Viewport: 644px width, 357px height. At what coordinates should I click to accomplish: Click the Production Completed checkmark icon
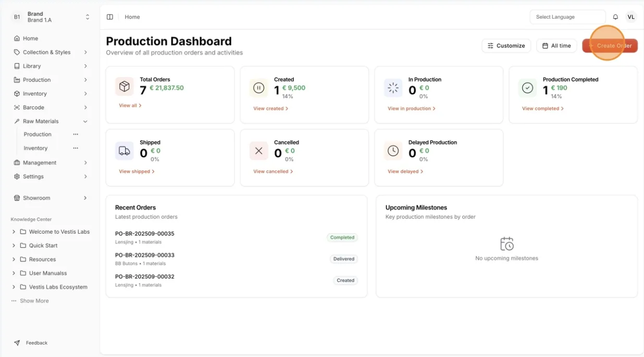(x=528, y=88)
